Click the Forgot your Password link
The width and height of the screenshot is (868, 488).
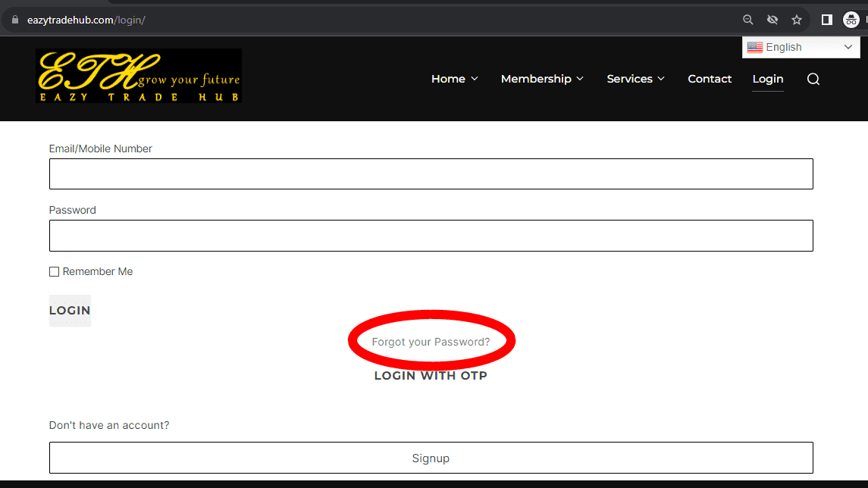[431, 342]
